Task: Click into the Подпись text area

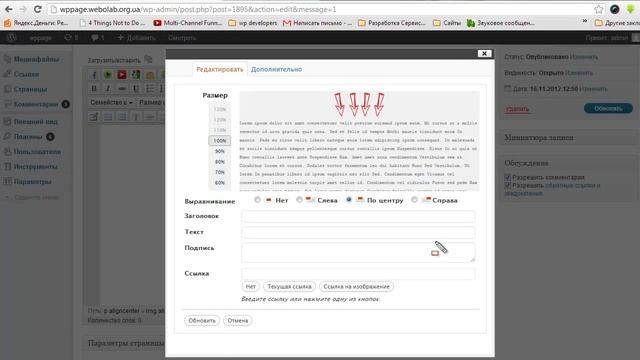Action: point(358,253)
